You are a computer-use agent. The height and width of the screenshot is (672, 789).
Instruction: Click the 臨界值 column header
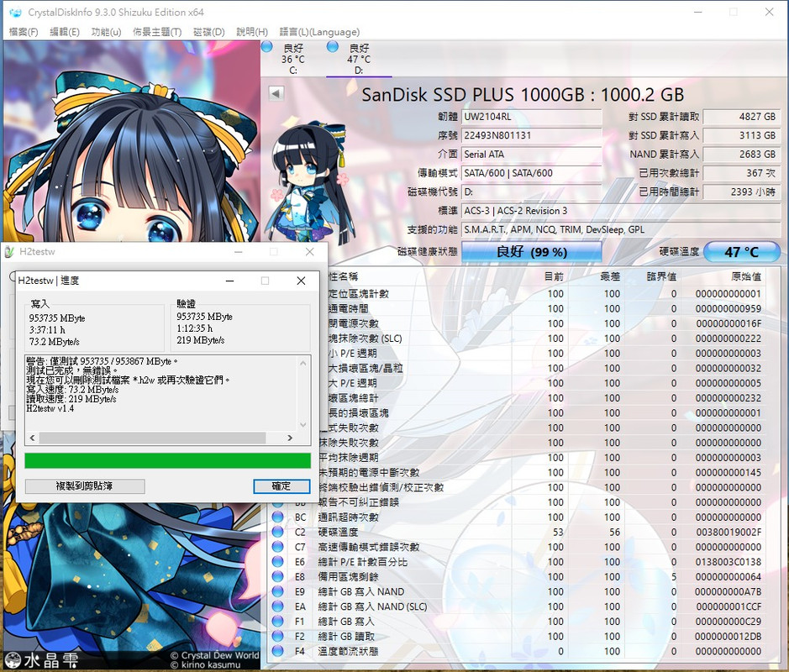[x=661, y=276]
